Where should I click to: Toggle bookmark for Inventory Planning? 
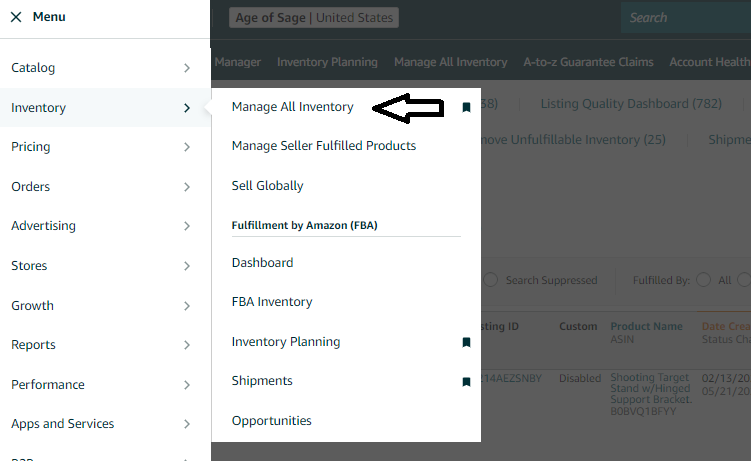466,342
